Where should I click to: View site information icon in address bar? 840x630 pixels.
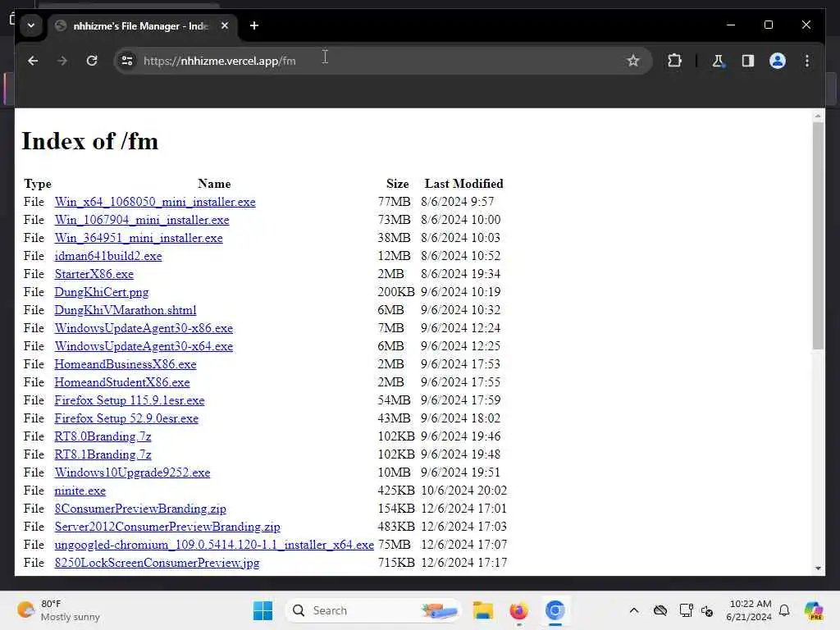pyautogui.click(x=127, y=61)
